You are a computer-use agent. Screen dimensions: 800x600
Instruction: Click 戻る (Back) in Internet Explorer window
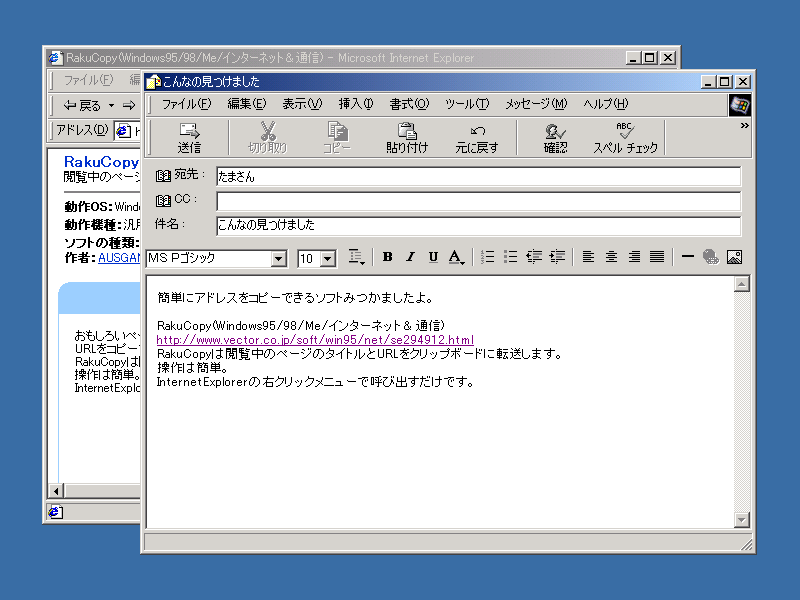(82, 106)
